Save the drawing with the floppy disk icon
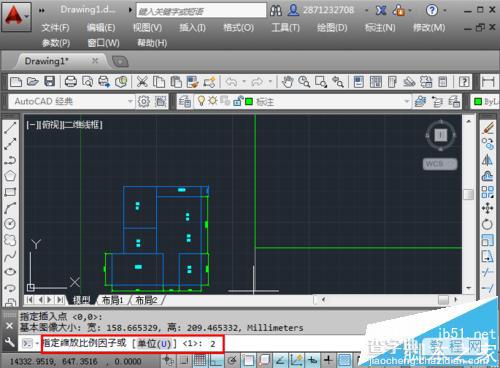The height and width of the screenshot is (368, 500). click(50, 82)
